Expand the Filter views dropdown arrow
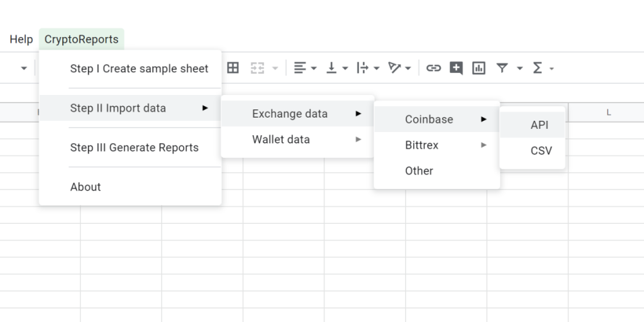Viewport: 644px width, 322px height. click(x=519, y=68)
